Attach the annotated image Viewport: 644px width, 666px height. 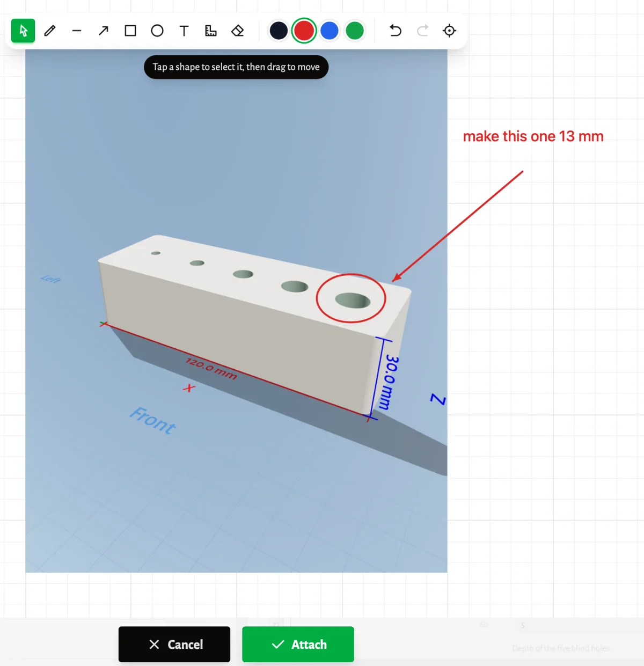point(298,644)
